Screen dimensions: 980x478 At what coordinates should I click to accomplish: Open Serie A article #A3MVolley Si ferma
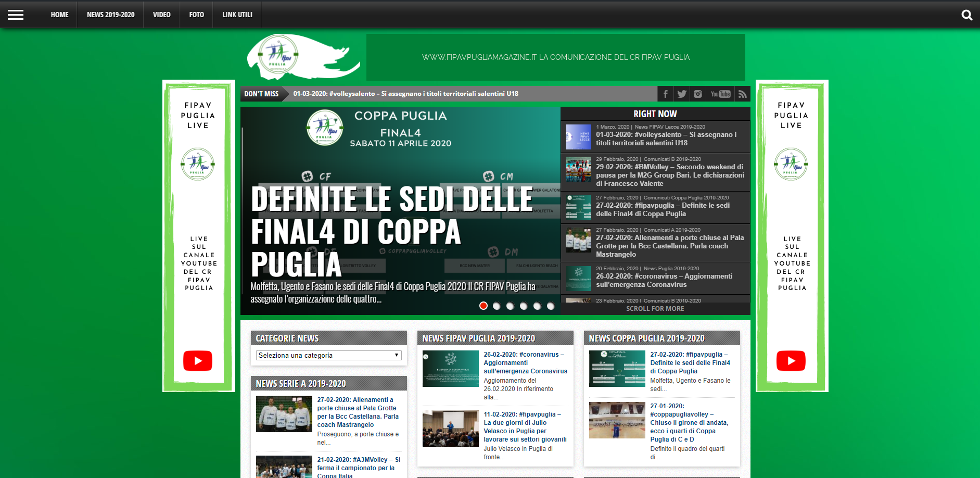359,468
